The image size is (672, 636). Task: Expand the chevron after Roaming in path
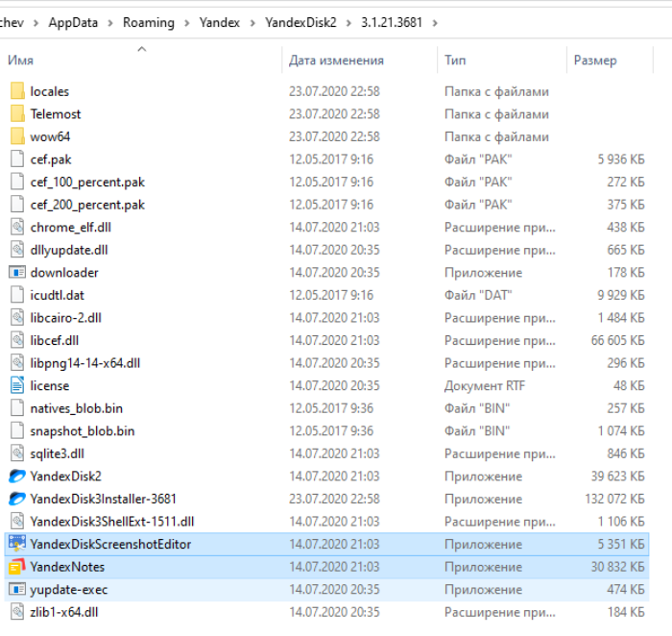click(x=187, y=23)
